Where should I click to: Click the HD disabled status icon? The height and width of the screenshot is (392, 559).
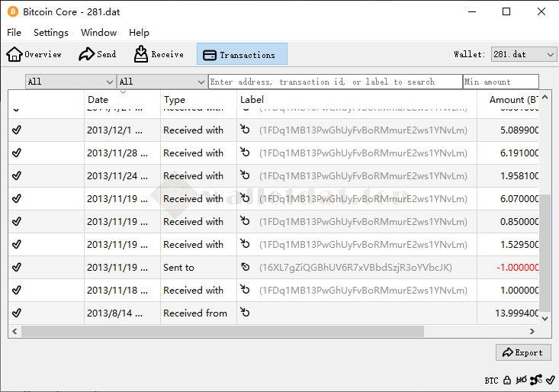point(522,380)
